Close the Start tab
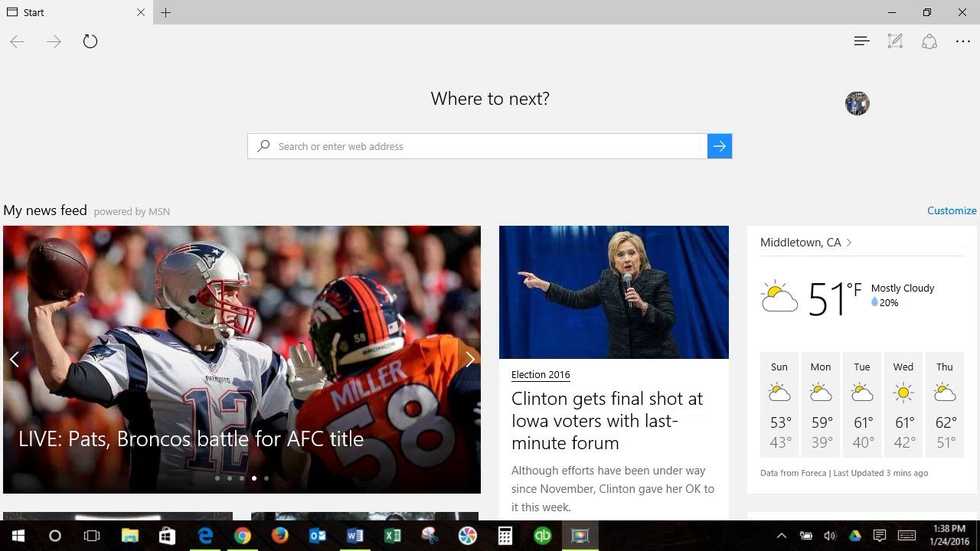 point(141,12)
